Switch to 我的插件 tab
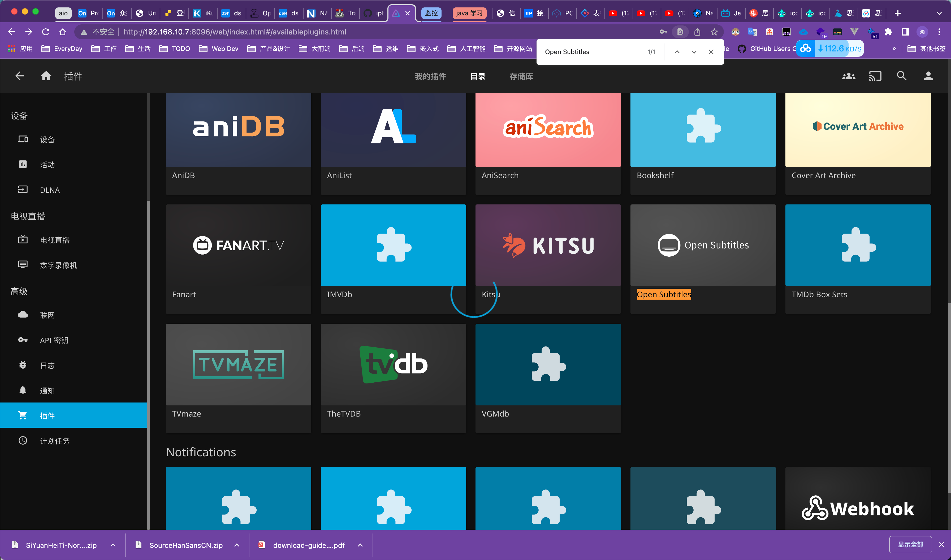951x560 pixels. 430,76
